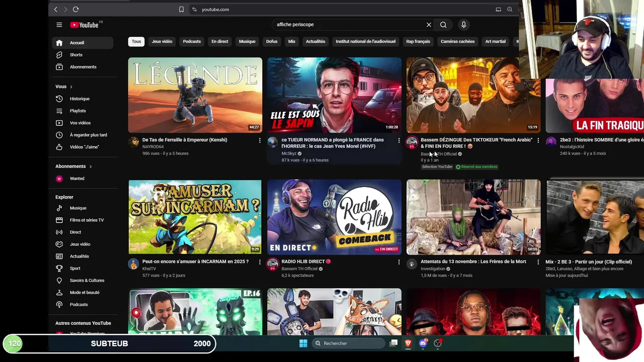Open Task View on the taskbar
Image resolution: width=644 pixels, height=362 pixels.
pyautogui.click(x=394, y=343)
